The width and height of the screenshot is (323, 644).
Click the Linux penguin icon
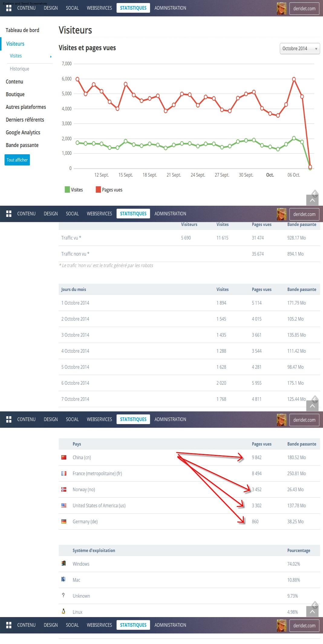coord(64,611)
